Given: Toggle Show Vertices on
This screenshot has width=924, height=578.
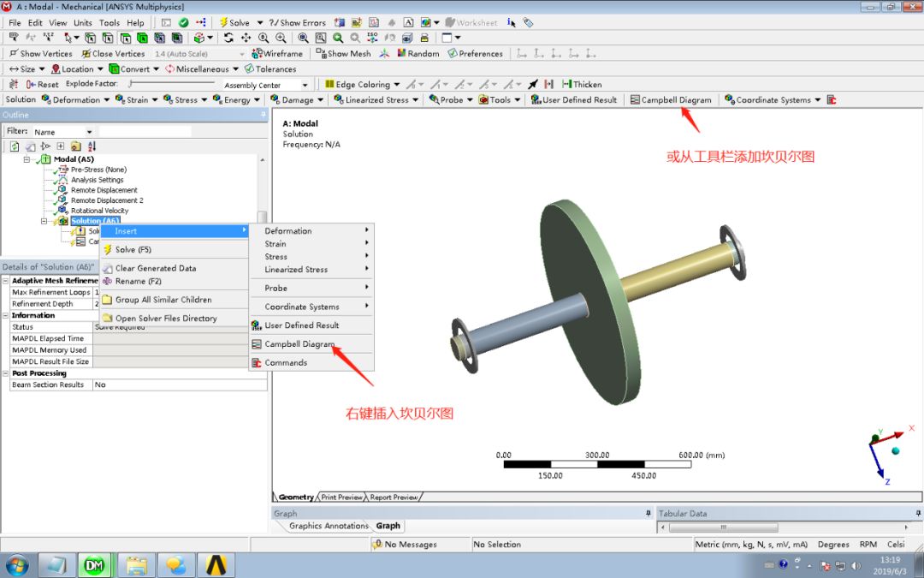Looking at the screenshot, I should point(41,53).
